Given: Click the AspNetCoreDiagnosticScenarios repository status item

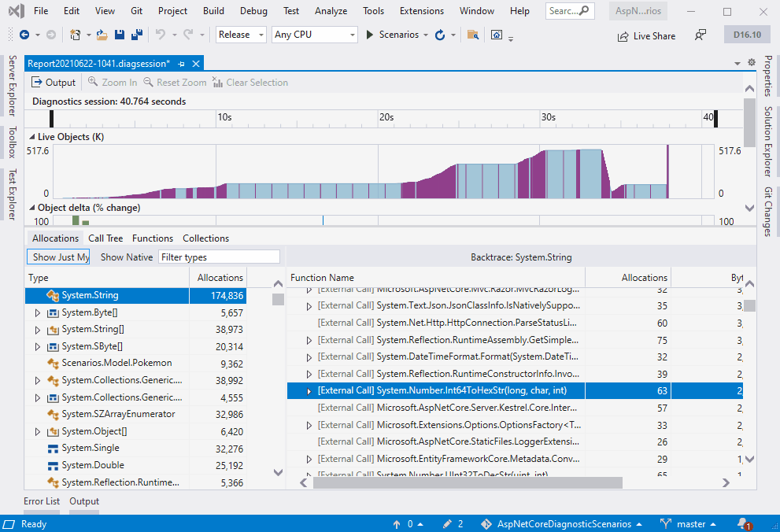Looking at the screenshot, I should 561,524.
